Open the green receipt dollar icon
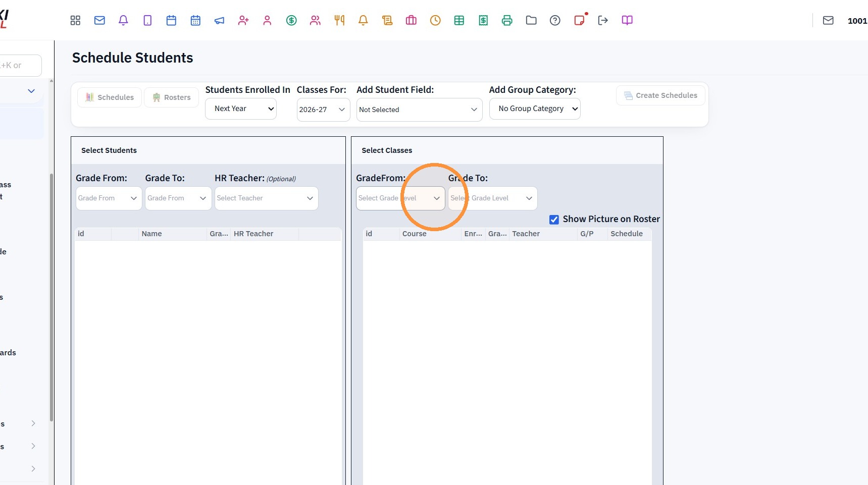The width and height of the screenshot is (868, 485). coord(483,20)
